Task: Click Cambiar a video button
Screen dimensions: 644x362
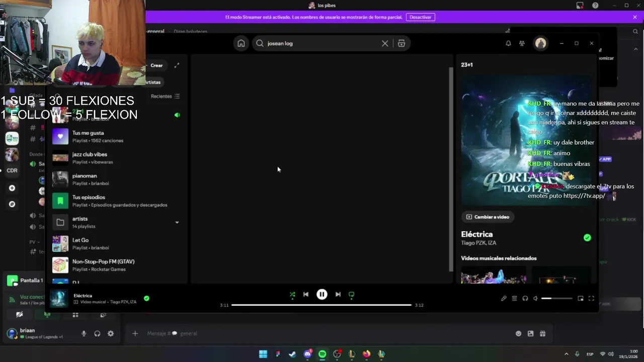Action: (x=488, y=217)
